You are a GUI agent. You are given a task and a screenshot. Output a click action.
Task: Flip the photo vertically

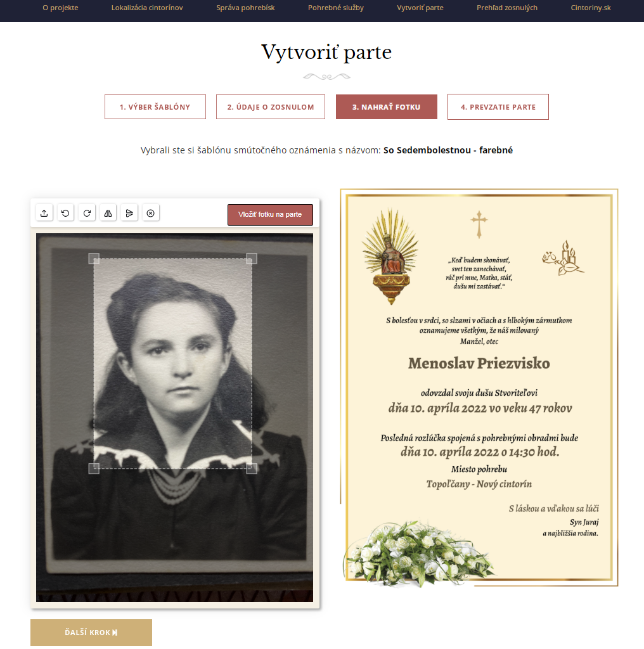click(x=129, y=213)
